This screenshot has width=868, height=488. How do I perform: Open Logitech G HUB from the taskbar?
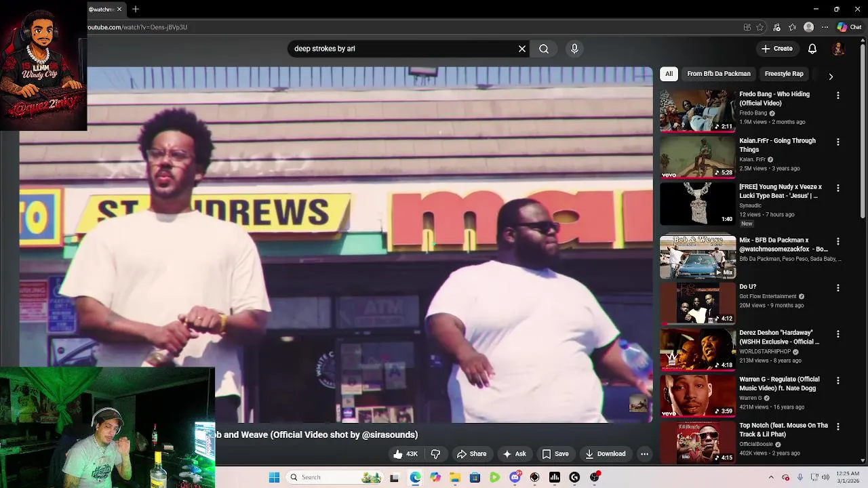click(x=574, y=477)
